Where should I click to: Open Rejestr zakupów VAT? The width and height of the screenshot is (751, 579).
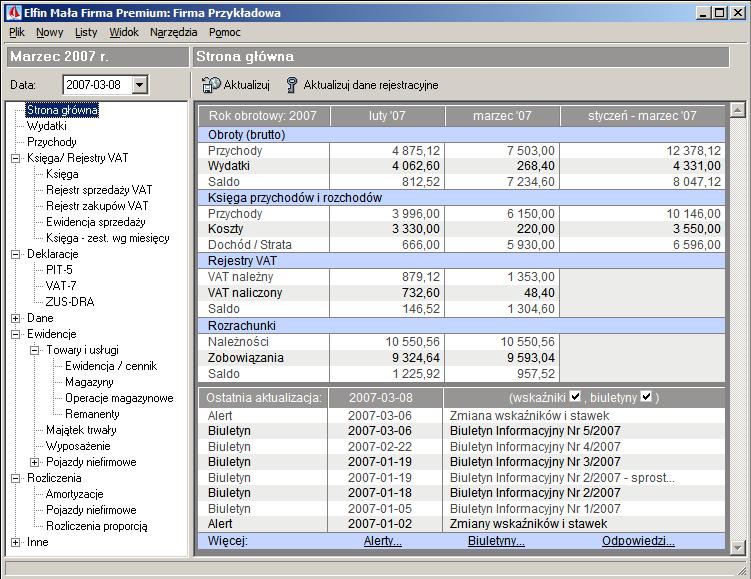(97, 206)
